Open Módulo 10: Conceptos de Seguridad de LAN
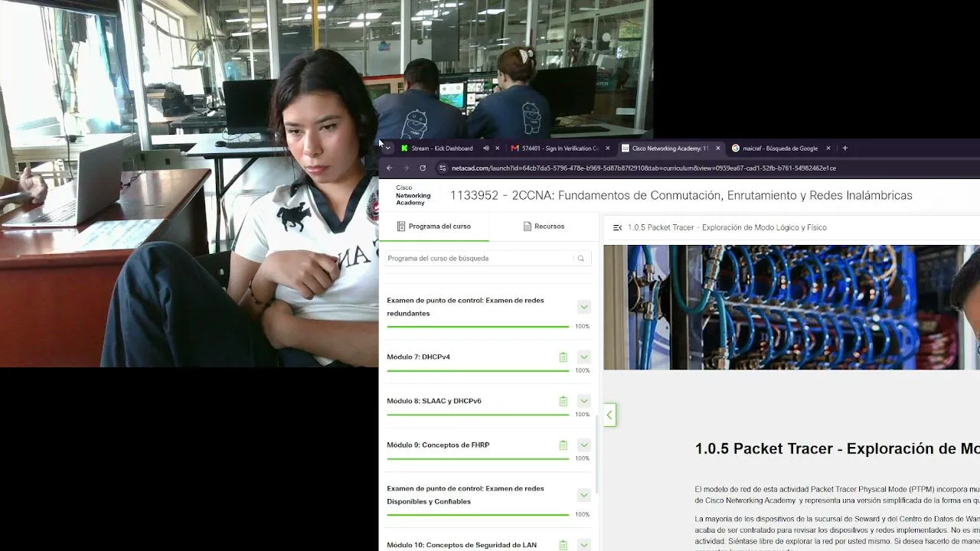The height and width of the screenshot is (551, 980). point(462,545)
